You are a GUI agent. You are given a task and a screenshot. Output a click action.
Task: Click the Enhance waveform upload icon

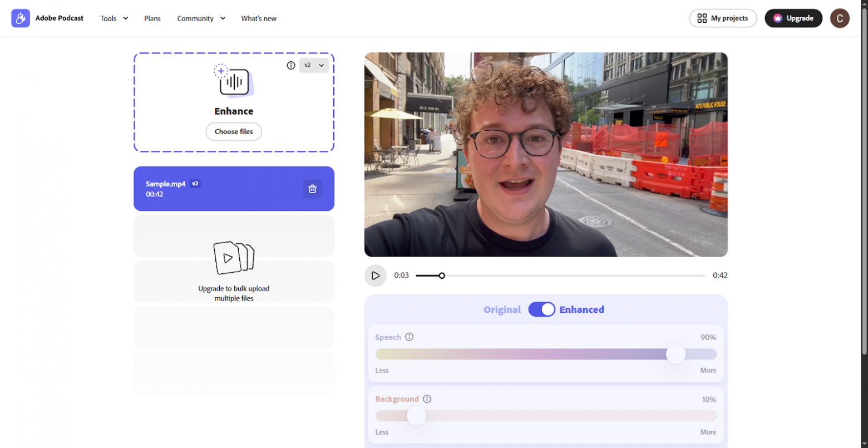pos(234,82)
